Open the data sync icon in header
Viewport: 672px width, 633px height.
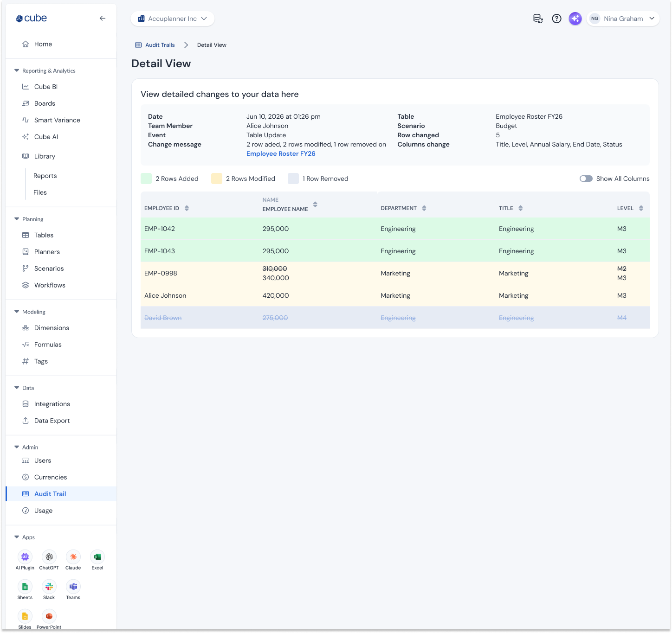click(538, 19)
